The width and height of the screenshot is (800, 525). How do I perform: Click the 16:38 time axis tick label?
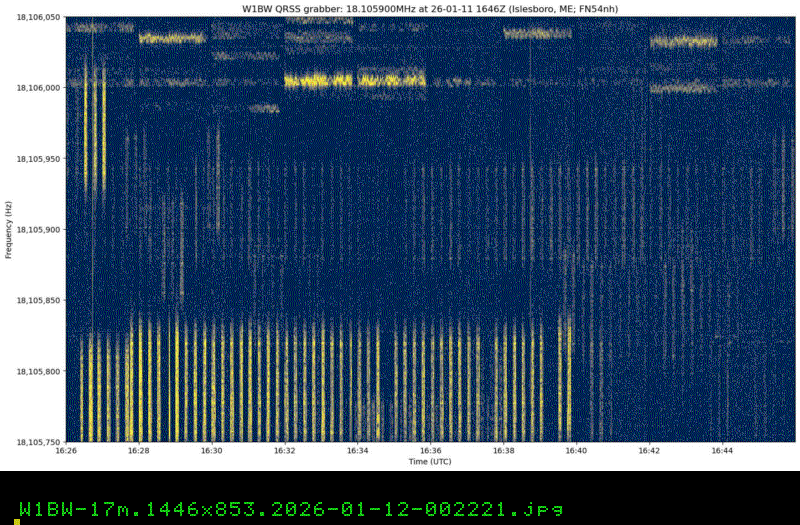tap(504, 451)
